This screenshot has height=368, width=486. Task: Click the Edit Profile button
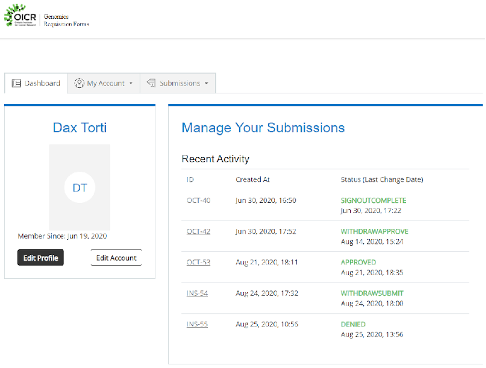click(x=40, y=258)
